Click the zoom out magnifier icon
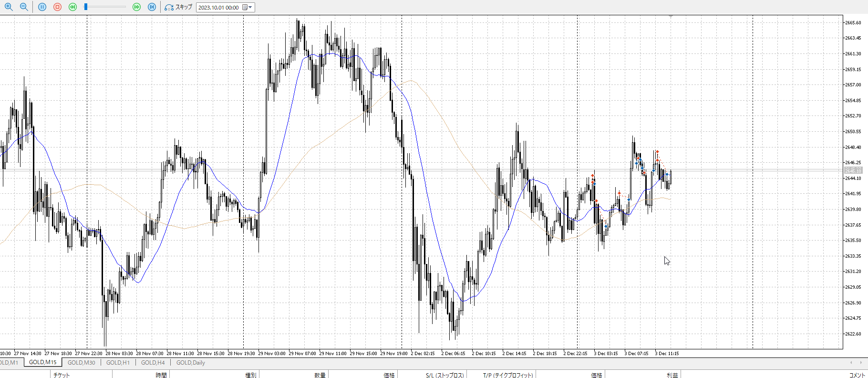Image resolution: width=868 pixels, height=378 pixels. (x=24, y=7)
